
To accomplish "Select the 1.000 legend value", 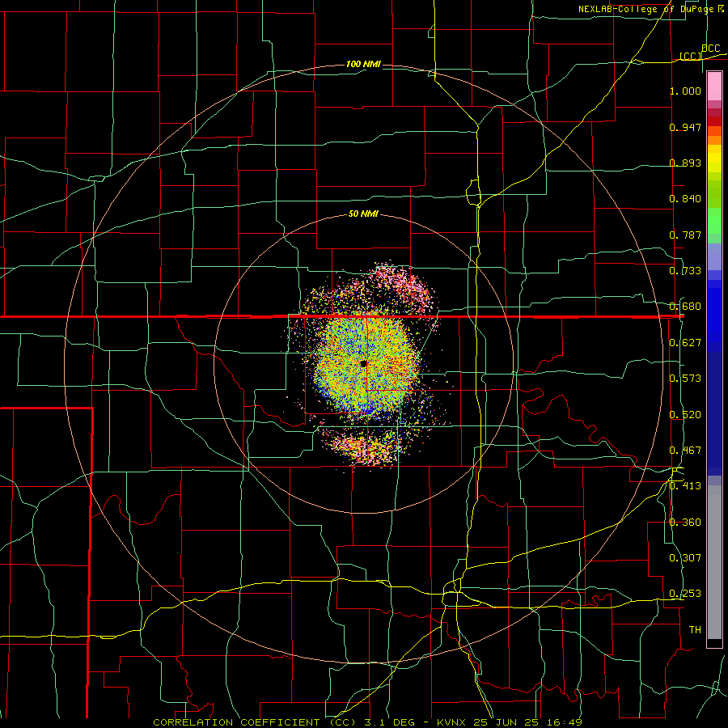I will point(685,91).
